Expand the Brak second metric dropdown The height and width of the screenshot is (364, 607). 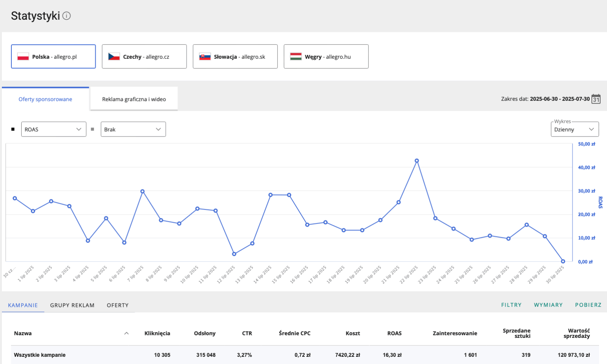pos(133,129)
